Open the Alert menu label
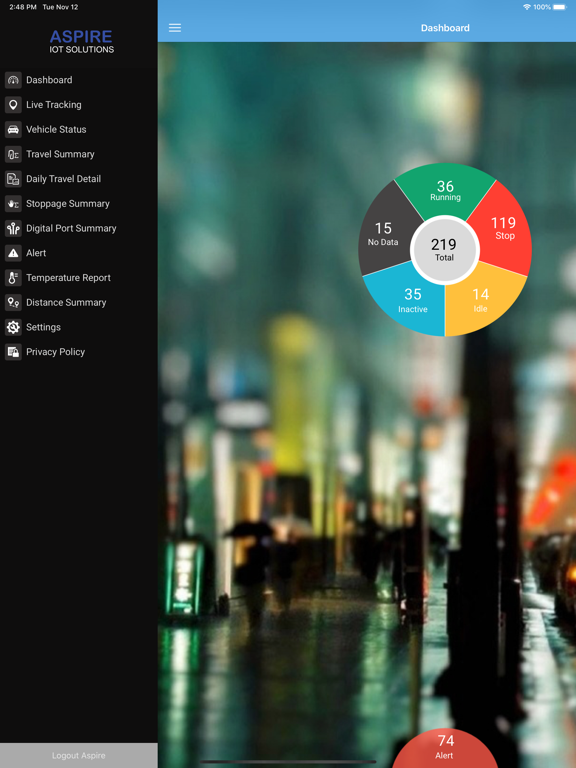Viewport: 576px width, 768px height. click(x=36, y=253)
